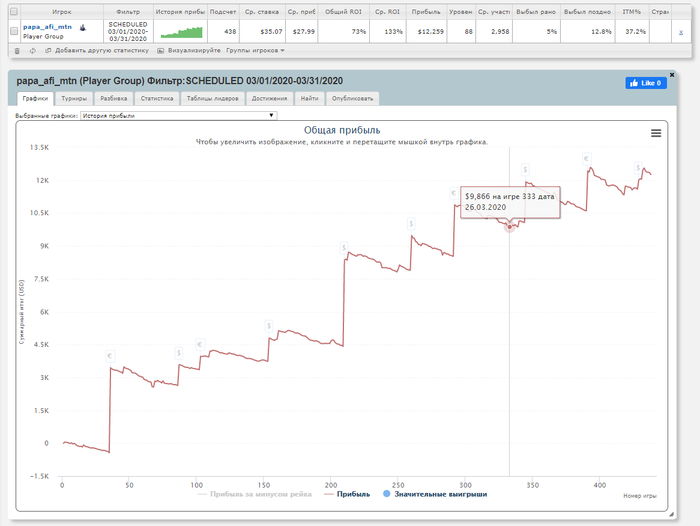This screenshot has width=700, height=526.
Task: Sort by the Фильтр column header
Action: coord(128,12)
